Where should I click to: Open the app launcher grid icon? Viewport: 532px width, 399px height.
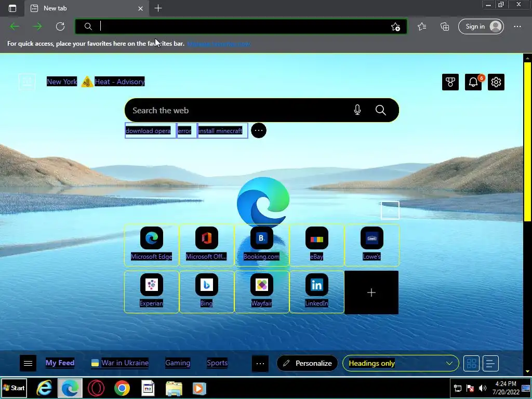[27, 82]
